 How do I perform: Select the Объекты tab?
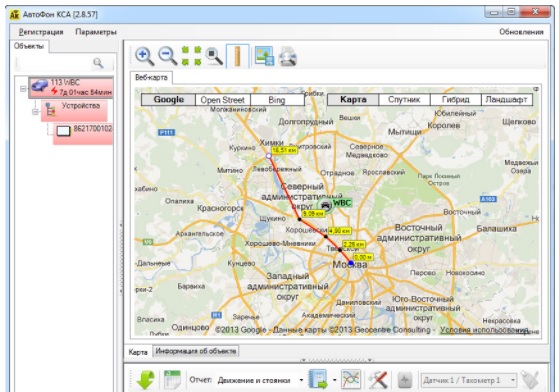click(x=29, y=46)
